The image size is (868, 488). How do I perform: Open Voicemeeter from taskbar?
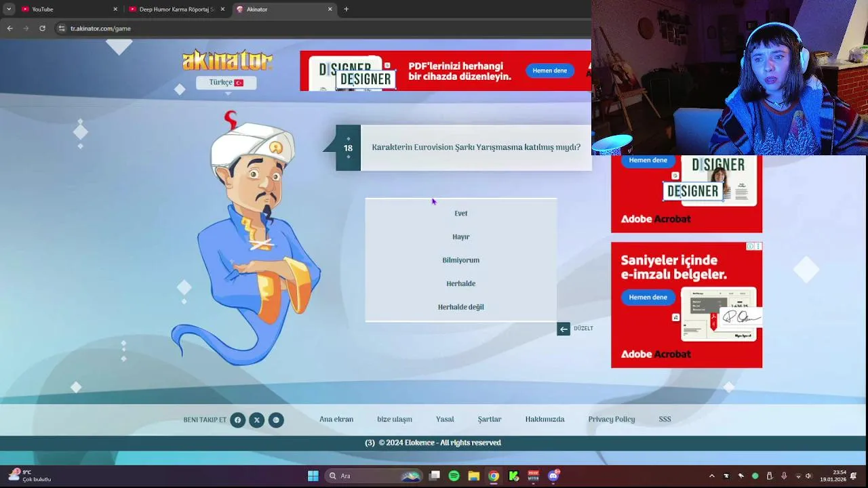coord(533,476)
